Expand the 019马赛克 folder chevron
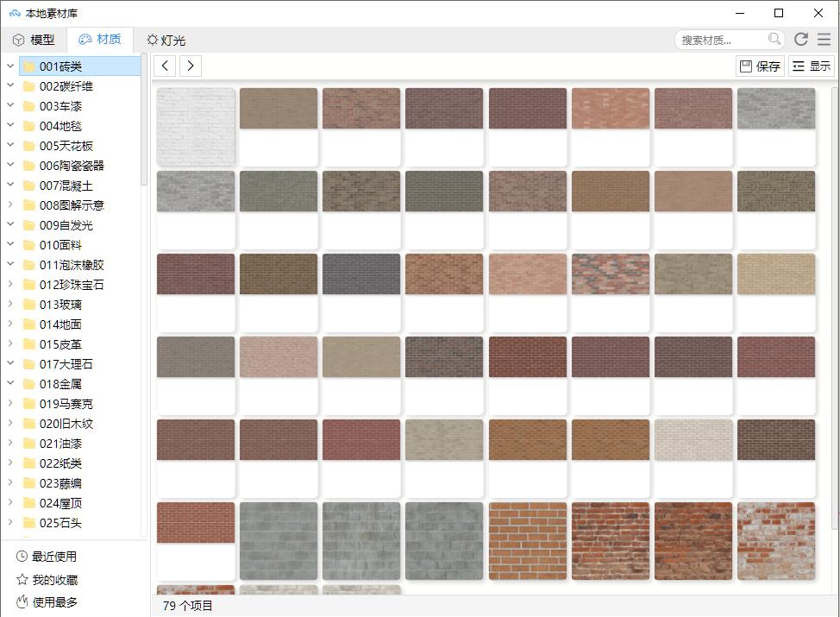 click(10, 403)
